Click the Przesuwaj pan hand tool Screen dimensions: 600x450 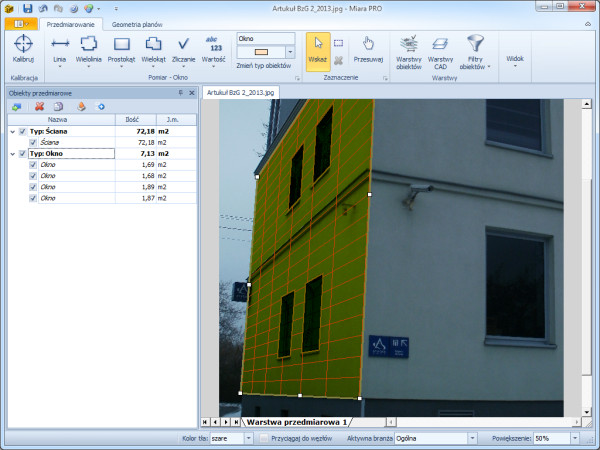[369, 49]
